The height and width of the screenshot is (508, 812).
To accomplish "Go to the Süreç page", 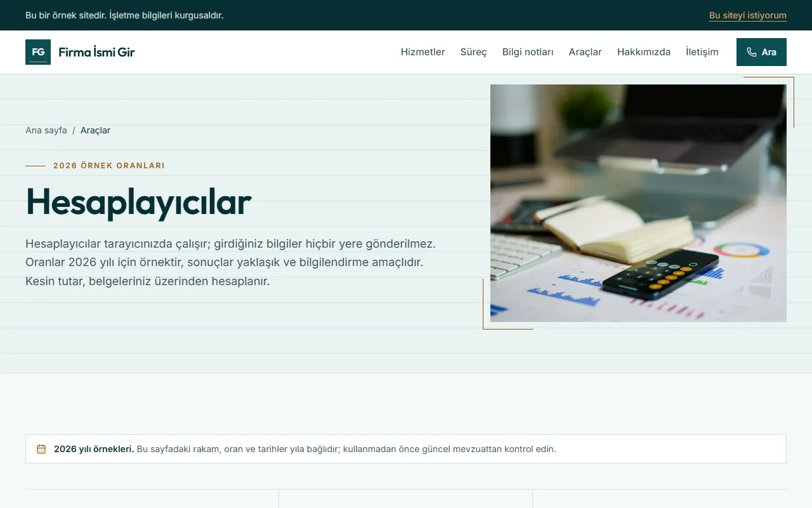I will pyautogui.click(x=473, y=52).
